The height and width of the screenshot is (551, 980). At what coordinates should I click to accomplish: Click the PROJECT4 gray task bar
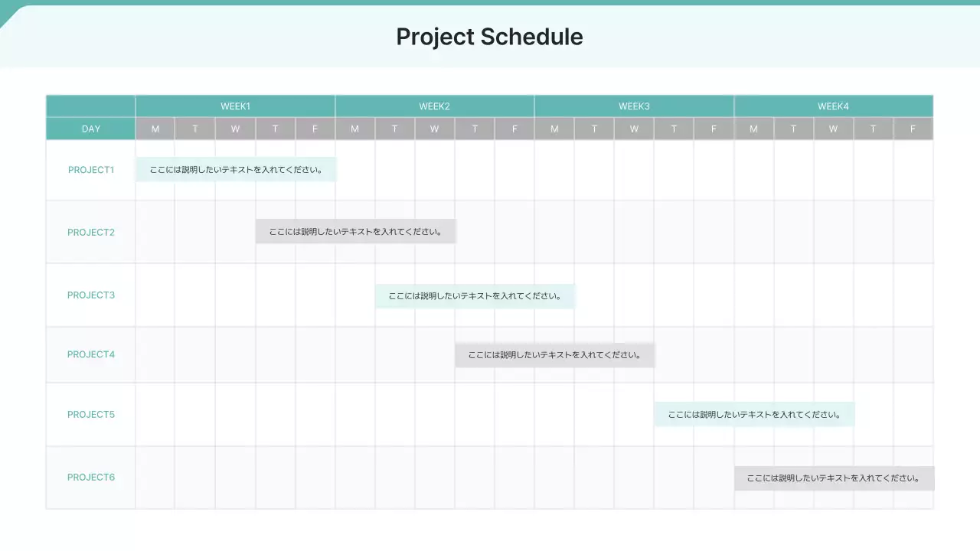click(555, 355)
